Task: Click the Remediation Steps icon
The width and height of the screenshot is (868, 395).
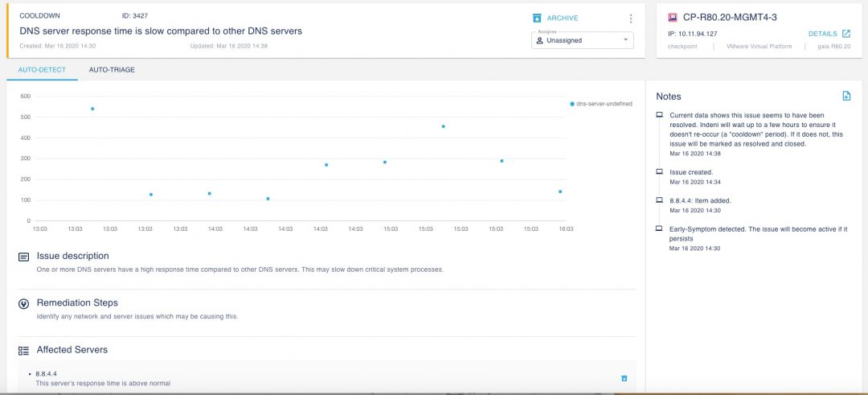Action: [x=23, y=303]
